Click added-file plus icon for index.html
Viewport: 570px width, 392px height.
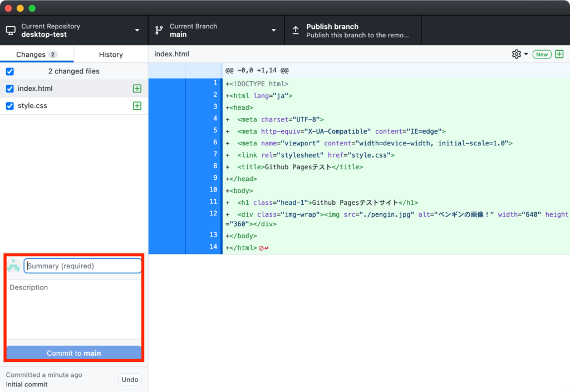click(137, 89)
